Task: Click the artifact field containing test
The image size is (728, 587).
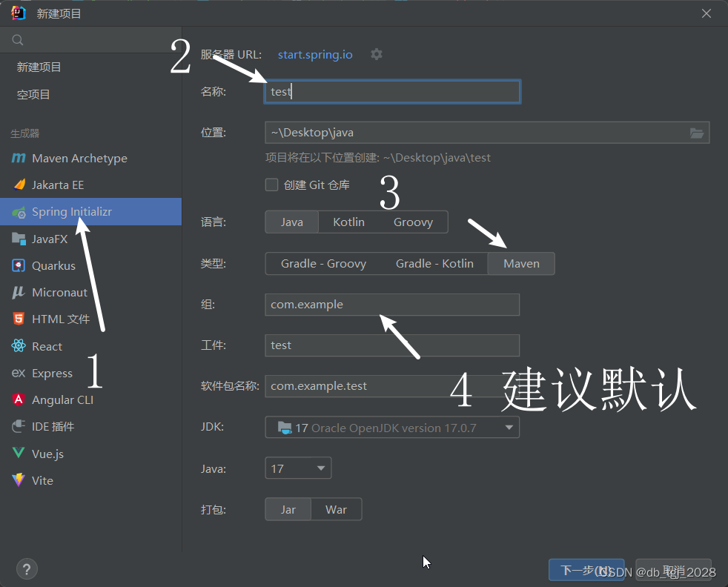Action: tap(392, 345)
